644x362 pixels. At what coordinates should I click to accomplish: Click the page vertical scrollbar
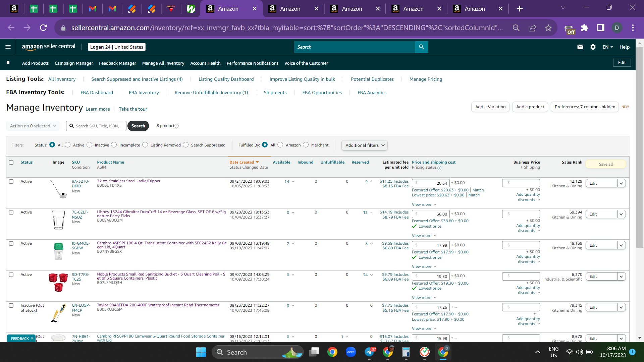(640, 147)
